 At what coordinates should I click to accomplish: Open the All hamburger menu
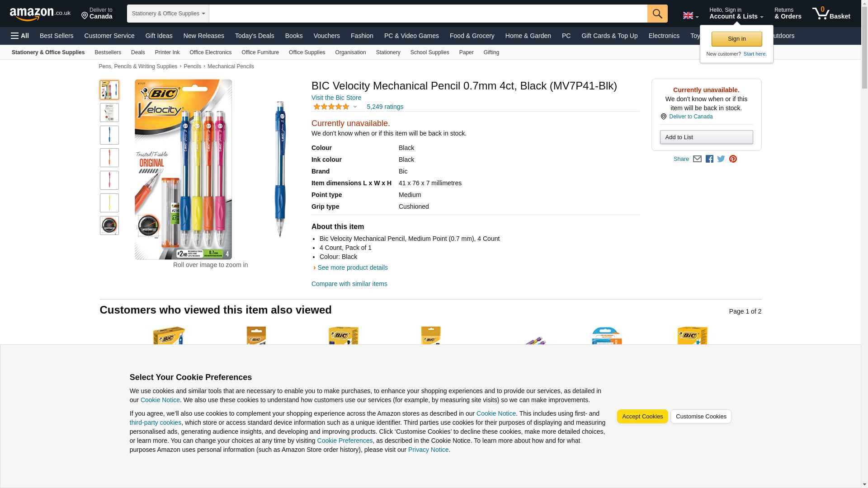pos(20,36)
